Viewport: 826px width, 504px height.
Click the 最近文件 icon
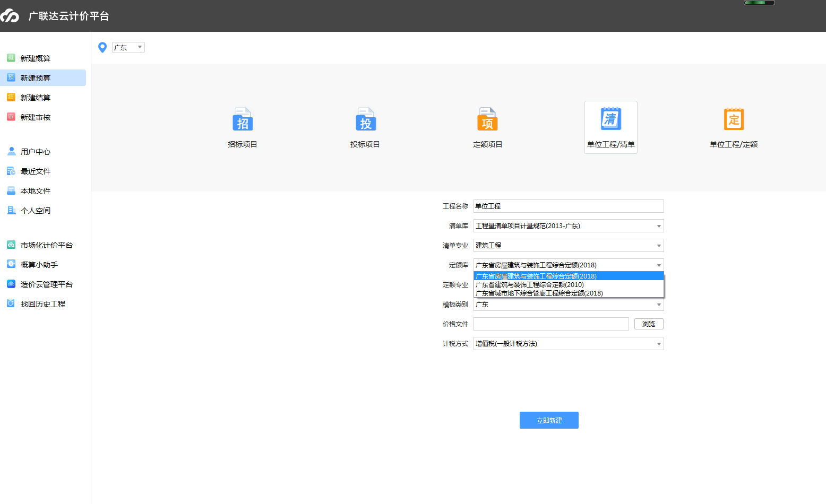coord(11,171)
